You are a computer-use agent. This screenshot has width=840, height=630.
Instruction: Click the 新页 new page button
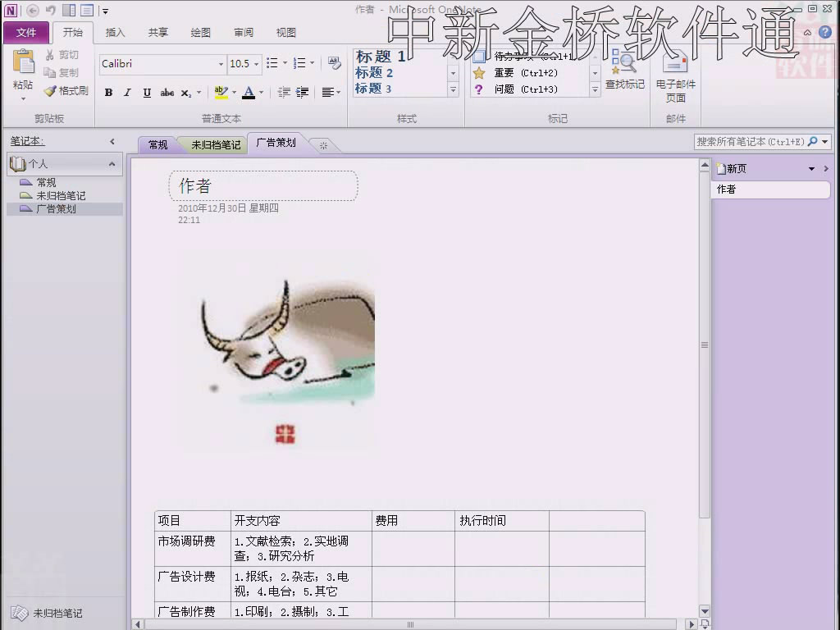732,169
